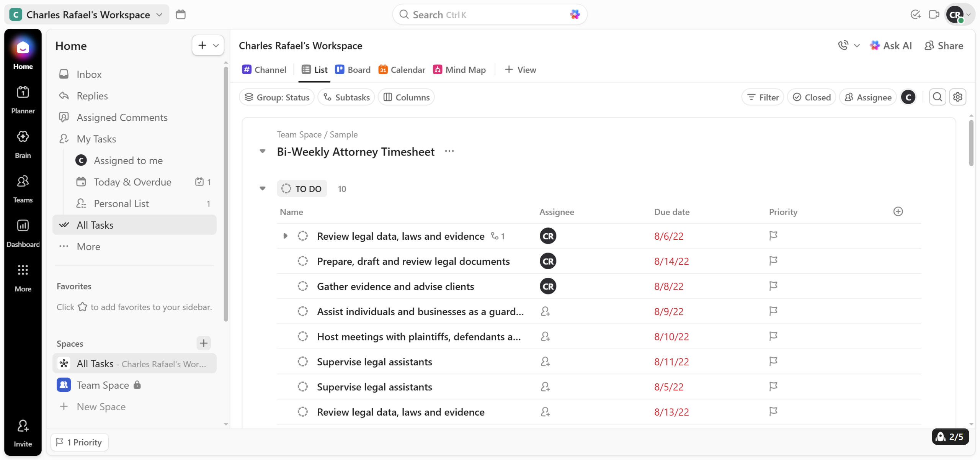Click the Share button
The image size is (980, 460).
pos(944,46)
